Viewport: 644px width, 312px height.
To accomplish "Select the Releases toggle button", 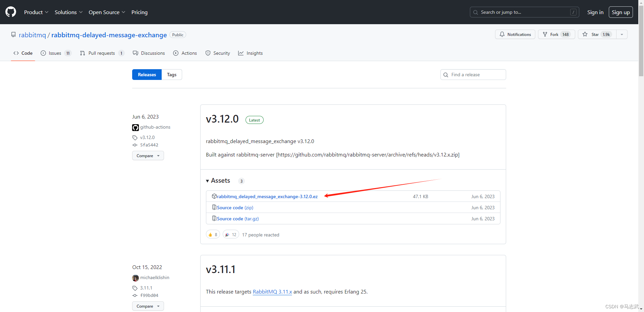I will (x=147, y=75).
